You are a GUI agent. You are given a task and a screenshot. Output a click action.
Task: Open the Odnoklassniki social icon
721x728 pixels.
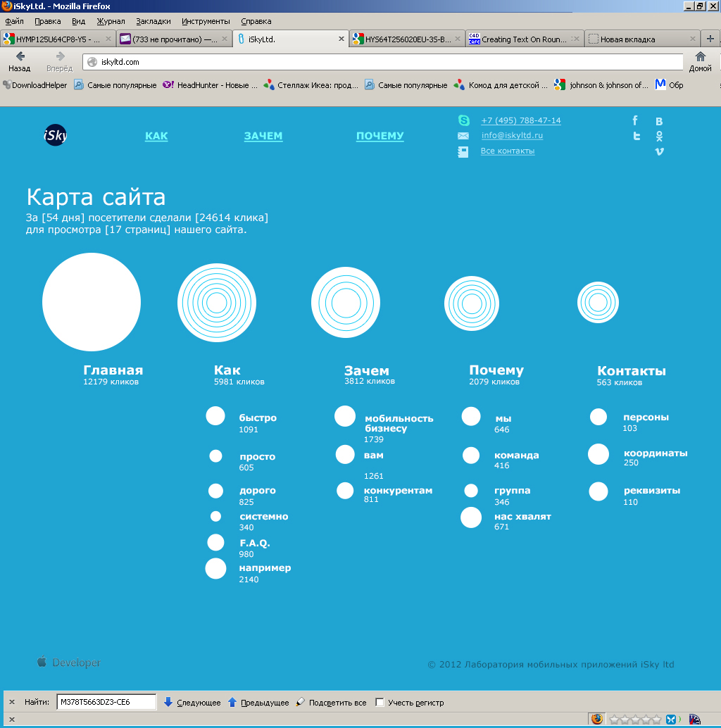tap(659, 136)
